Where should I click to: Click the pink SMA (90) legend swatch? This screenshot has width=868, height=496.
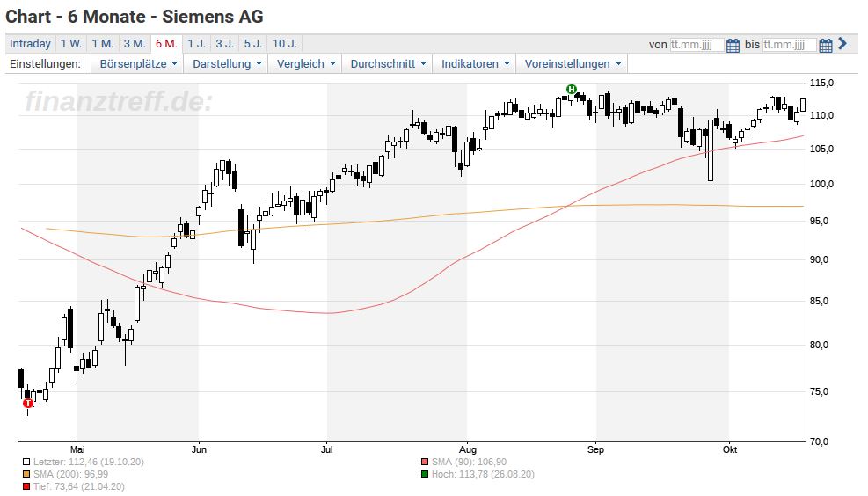click(425, 462)
